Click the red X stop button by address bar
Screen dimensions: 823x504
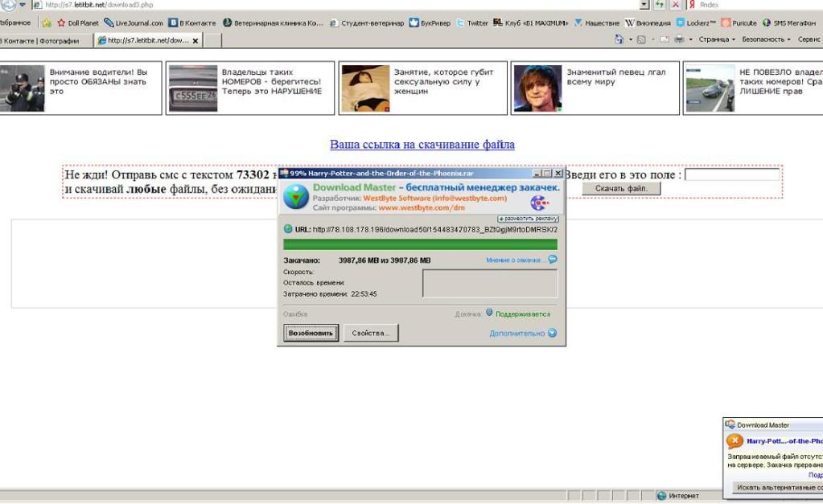point(676,5)
